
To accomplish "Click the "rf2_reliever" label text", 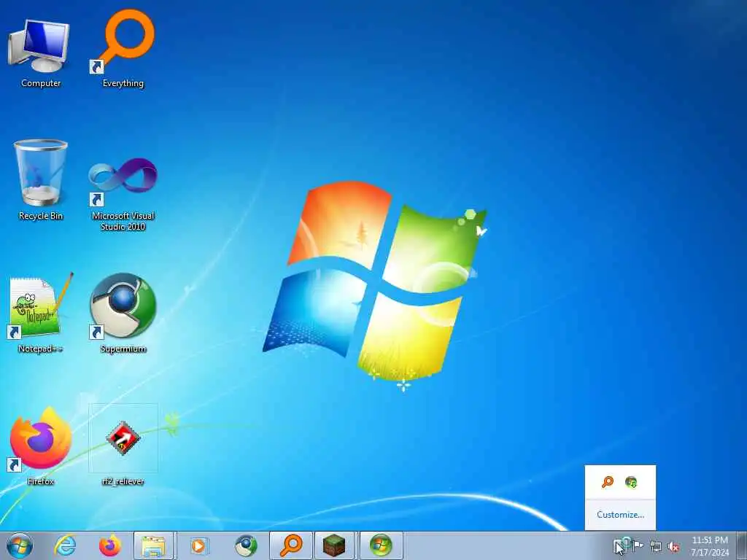I will [123, 481].
